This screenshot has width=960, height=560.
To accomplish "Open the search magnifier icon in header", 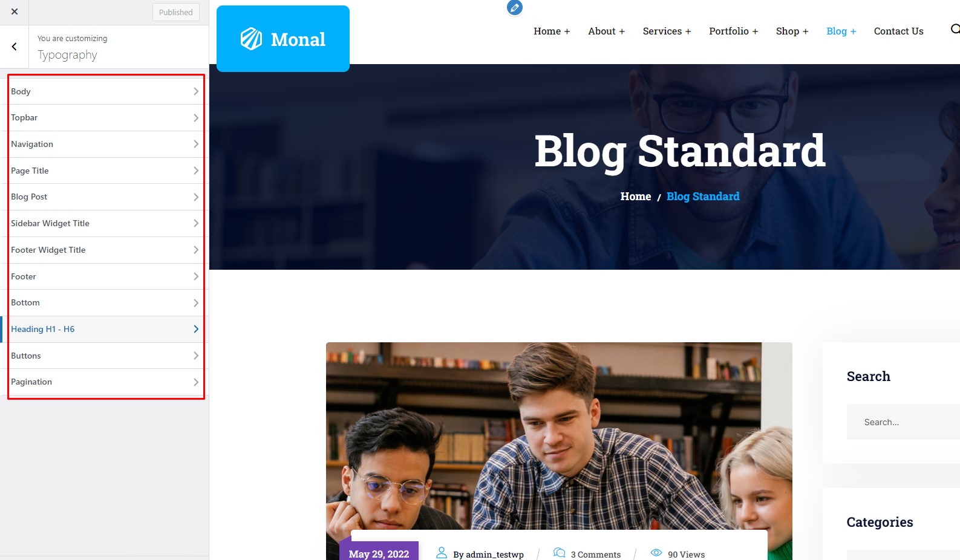I will [x=955, y=29].
